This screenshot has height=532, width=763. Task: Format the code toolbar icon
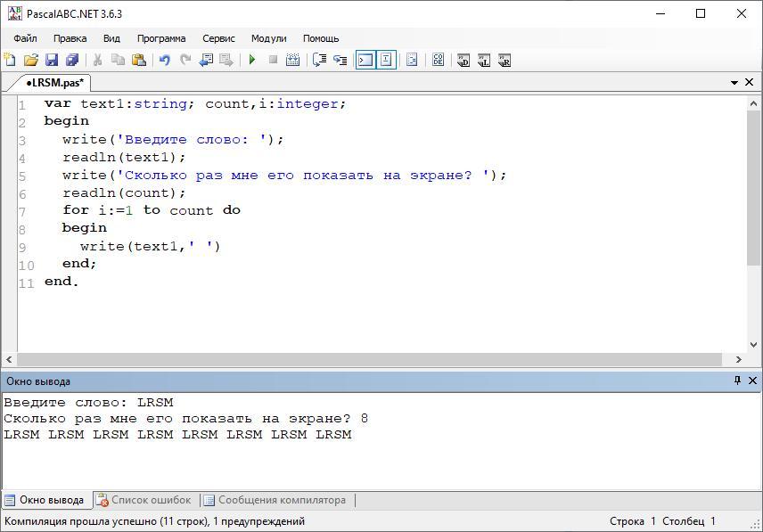412,60
